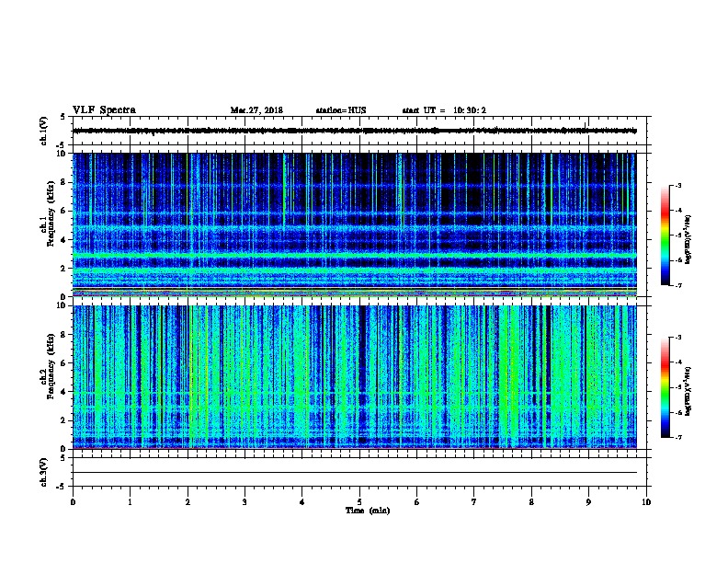This screenshot has width=728, height=563.
Task: Click the "ch.1(V)" axis label
Action: 44,131
